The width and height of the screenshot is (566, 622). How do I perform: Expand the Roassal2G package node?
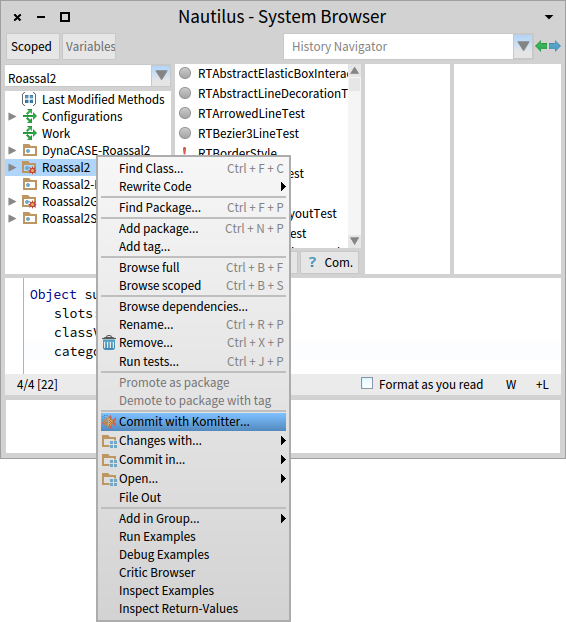pos(12,202)
